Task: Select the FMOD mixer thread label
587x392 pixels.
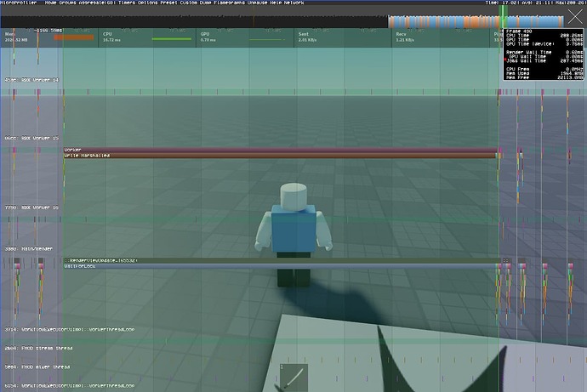Action: click(37, 367)
